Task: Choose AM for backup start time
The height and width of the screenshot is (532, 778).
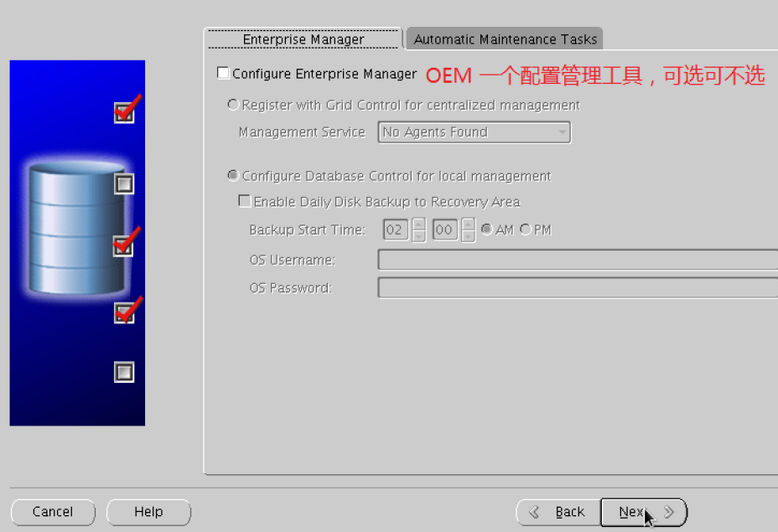Action: pyautogui.click(x=487, y=229)
